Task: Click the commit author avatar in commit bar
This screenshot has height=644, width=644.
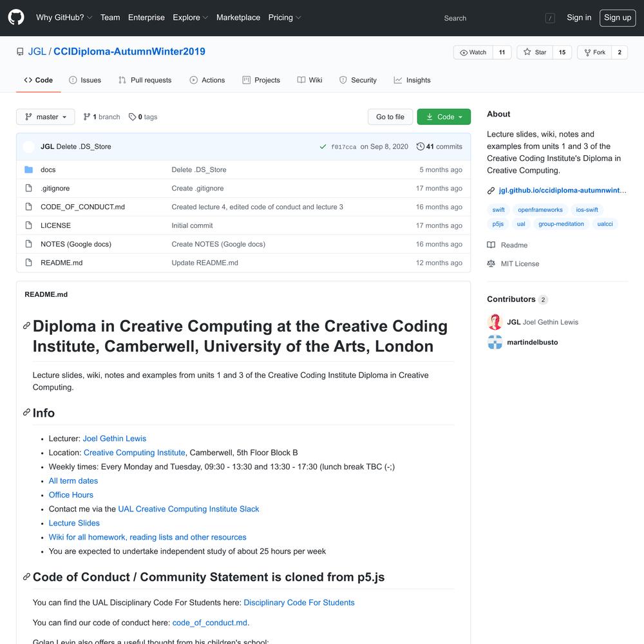Action: [x=29, y=147]
